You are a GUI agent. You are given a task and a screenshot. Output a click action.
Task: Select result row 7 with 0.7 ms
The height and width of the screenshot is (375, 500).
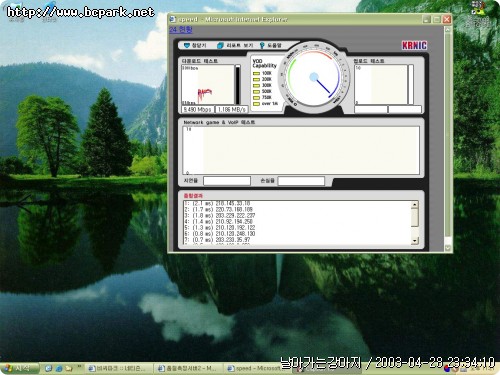click(217, 240)
